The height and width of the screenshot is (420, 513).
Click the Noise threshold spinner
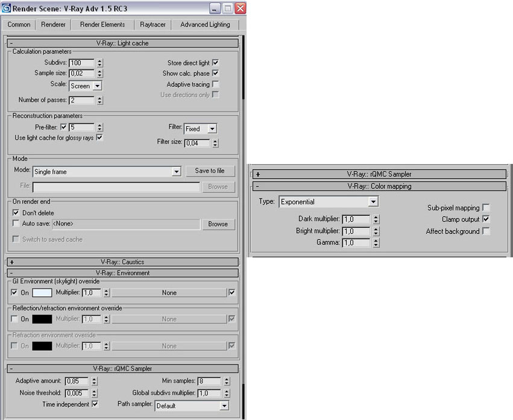[94, 393]
